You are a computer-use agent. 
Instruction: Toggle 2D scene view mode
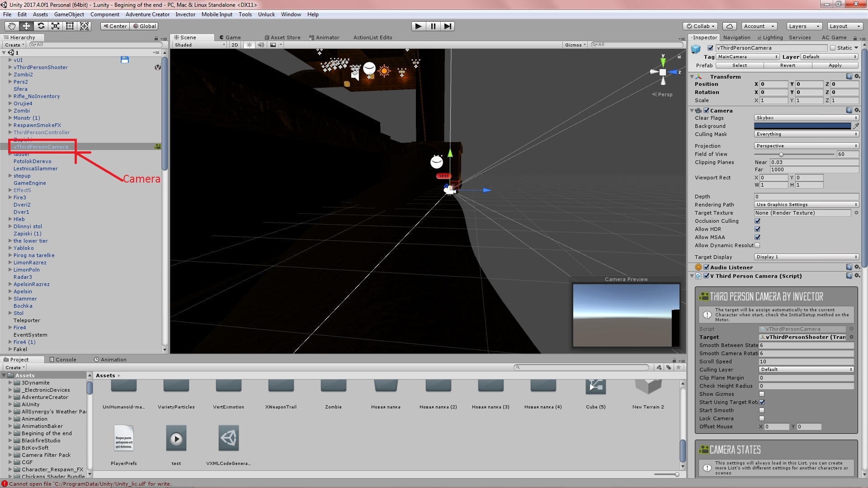pos(235,45)
